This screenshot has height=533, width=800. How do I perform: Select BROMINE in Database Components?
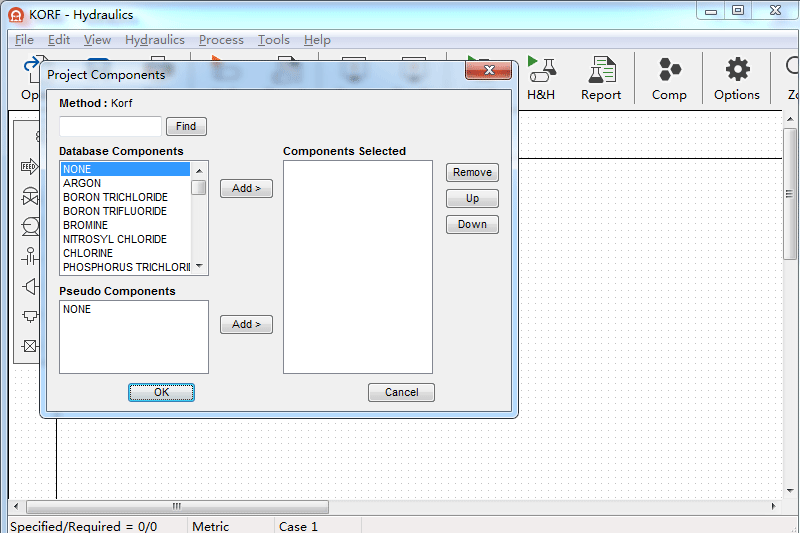point(126,225)
